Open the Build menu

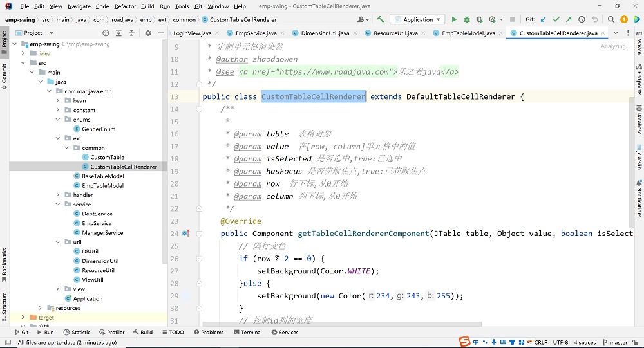pyautogui.click(x=147, y=6)
